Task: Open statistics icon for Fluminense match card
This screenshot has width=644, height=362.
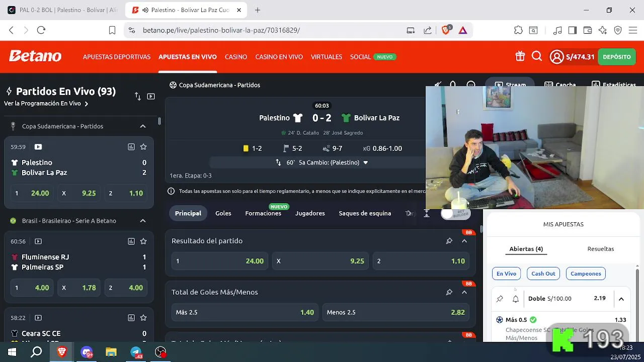Action: 131,241
